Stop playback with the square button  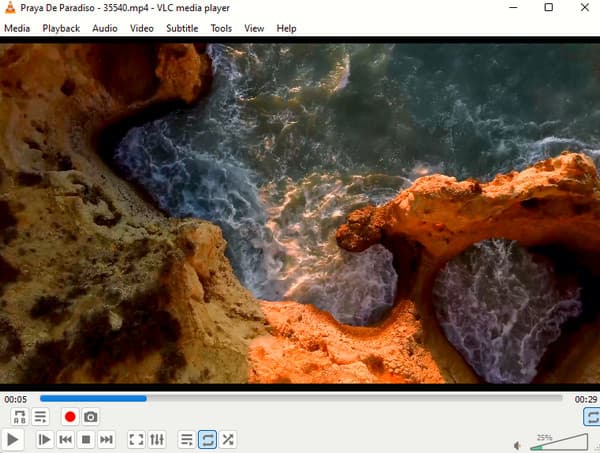tap(86, 440)
